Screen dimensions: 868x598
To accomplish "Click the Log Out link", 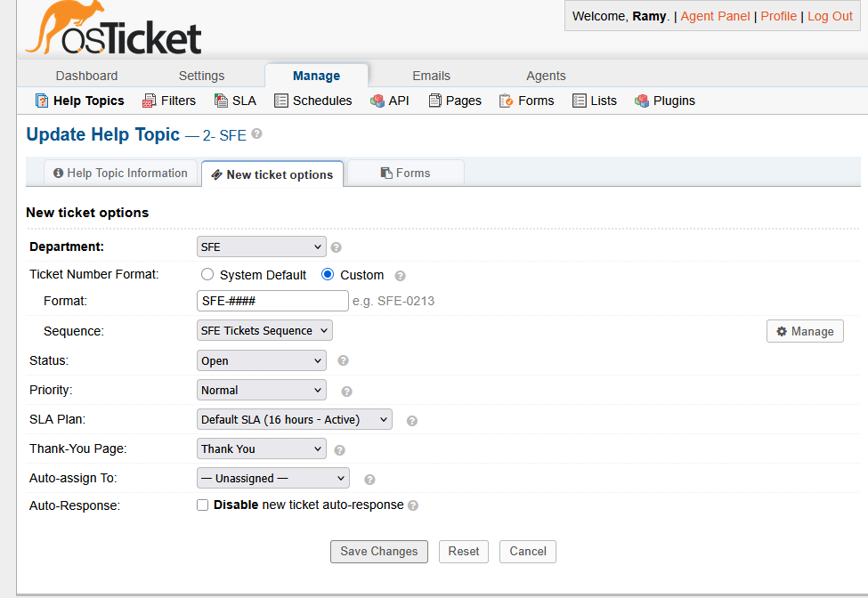I will coord(830,16).
